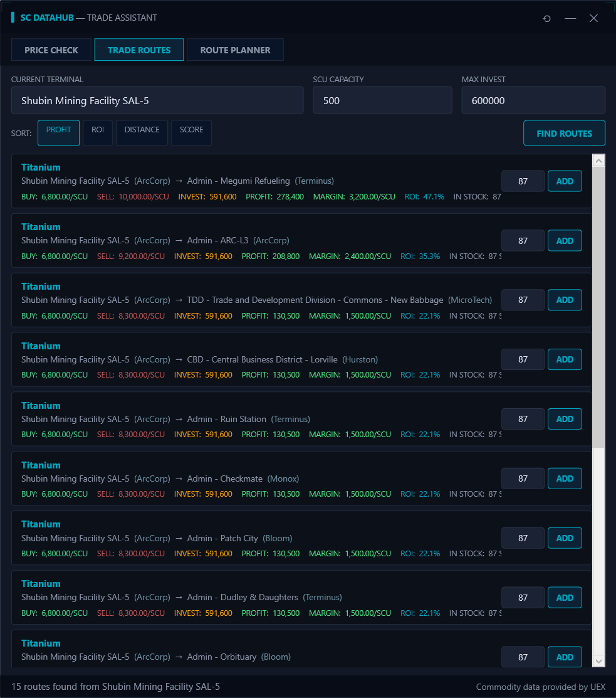The width and height of the screenshot is (616, 698).
Task: Click MARGIN: 2,400.00/SCU value
Action: pyautogui.click(x=350, y=256)
